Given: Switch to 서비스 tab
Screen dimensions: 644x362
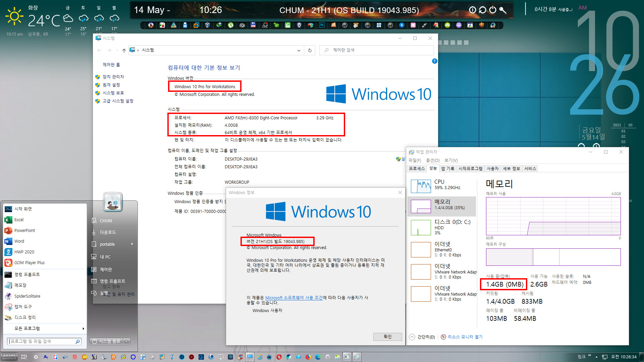Looking at the screenshot, I should coord(530,169).
